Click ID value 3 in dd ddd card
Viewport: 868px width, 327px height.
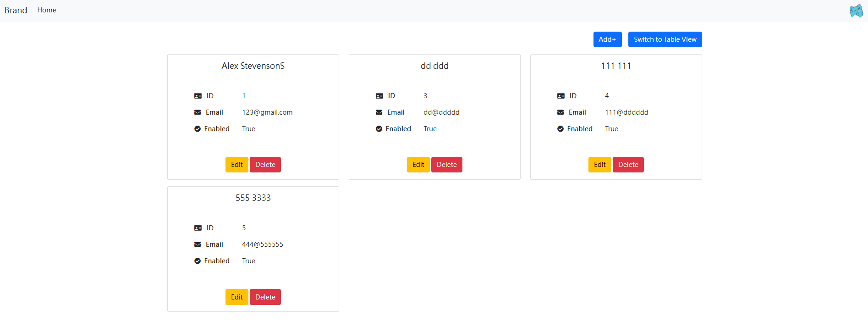pyautogui.click(x=425, y=96)
